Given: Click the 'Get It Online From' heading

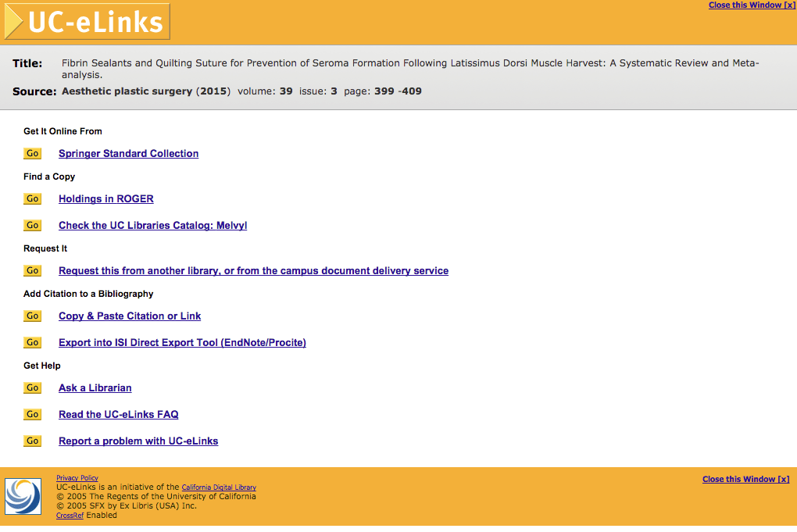Looking at the screenshot, I should (x=63, y=131).
